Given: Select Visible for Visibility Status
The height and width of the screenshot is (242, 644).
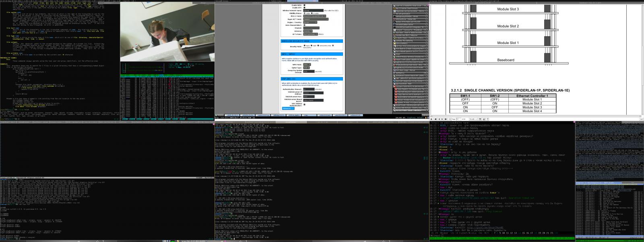Looking at the screenshot, I should (304, 13).
